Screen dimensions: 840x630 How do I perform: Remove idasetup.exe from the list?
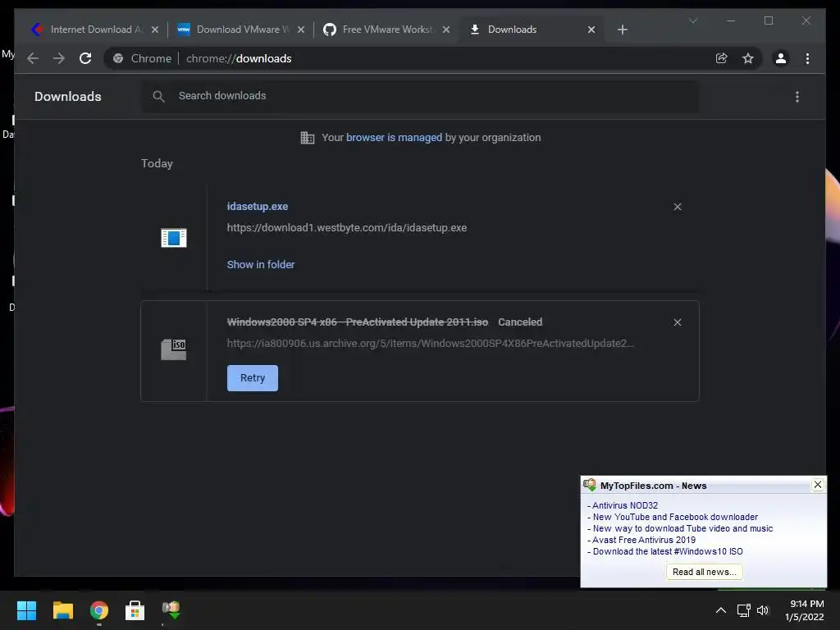pos(677,207)
